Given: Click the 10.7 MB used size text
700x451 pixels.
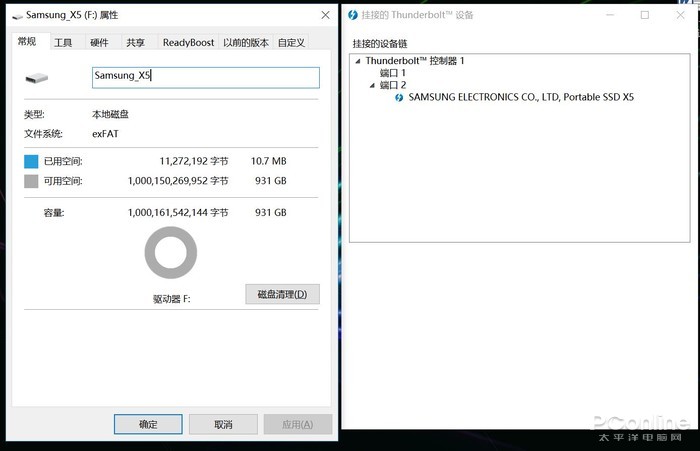Looking at the screenshot, I should coord(268,161).
